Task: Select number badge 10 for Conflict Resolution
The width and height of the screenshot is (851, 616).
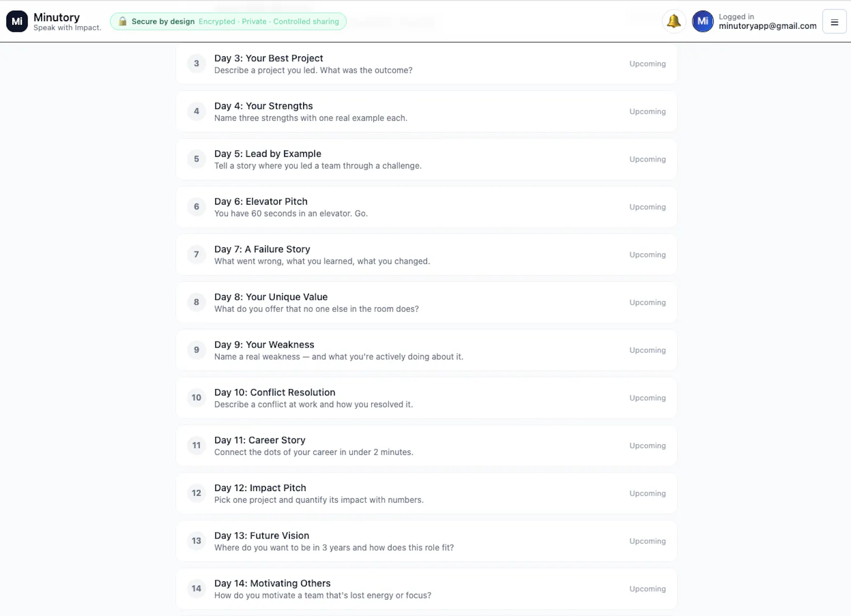Action: (196, 398)
